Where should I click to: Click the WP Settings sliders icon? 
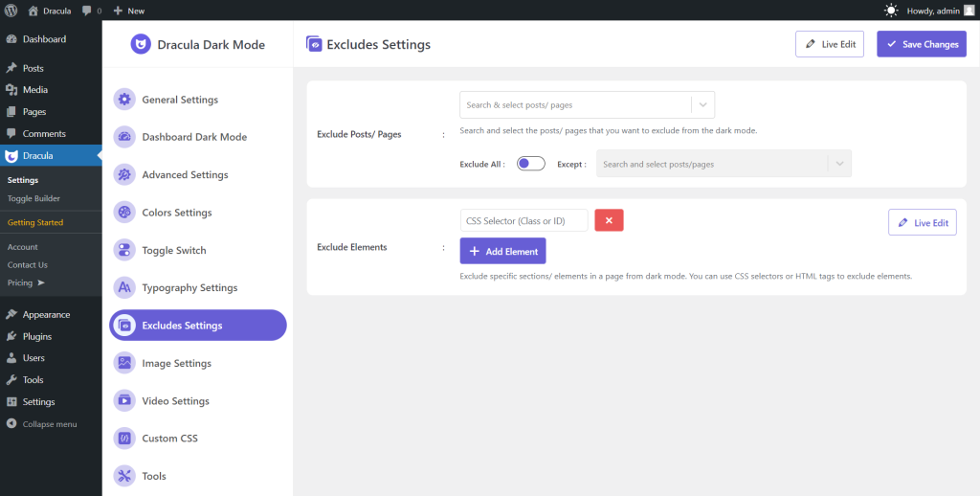11,402
